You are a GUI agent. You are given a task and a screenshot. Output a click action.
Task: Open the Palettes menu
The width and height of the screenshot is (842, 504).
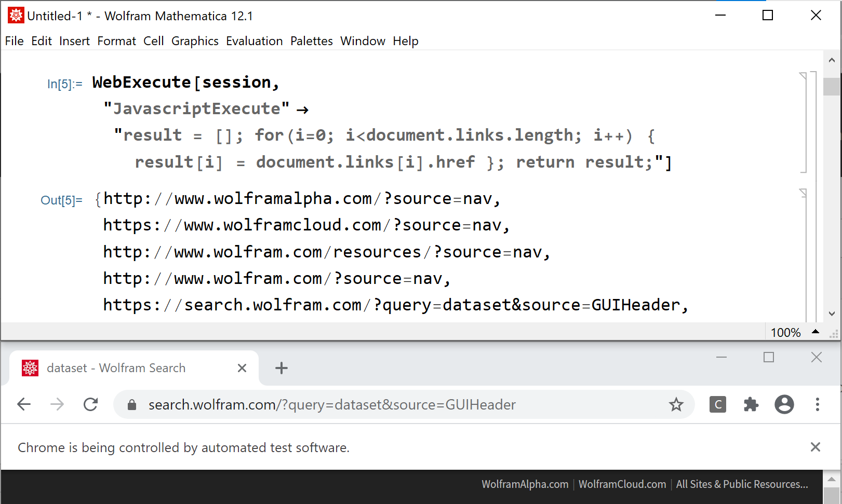pos(311,41)
